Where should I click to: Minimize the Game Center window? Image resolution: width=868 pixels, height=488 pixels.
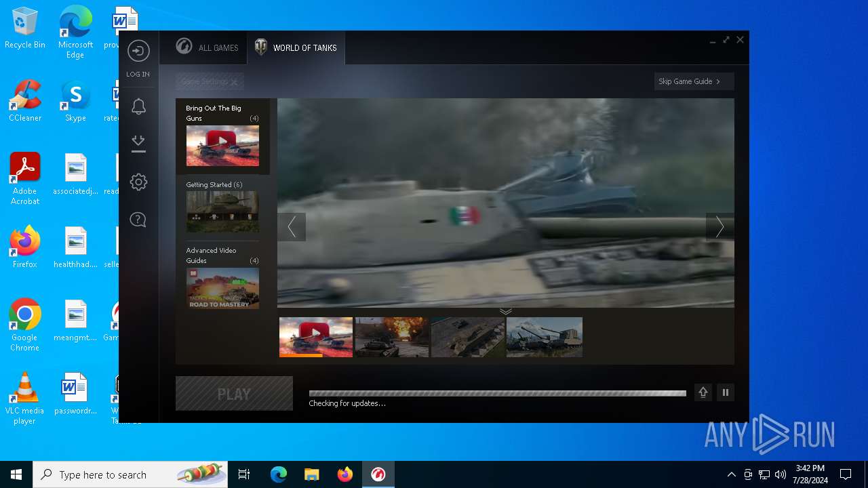[x=713, y=41]
